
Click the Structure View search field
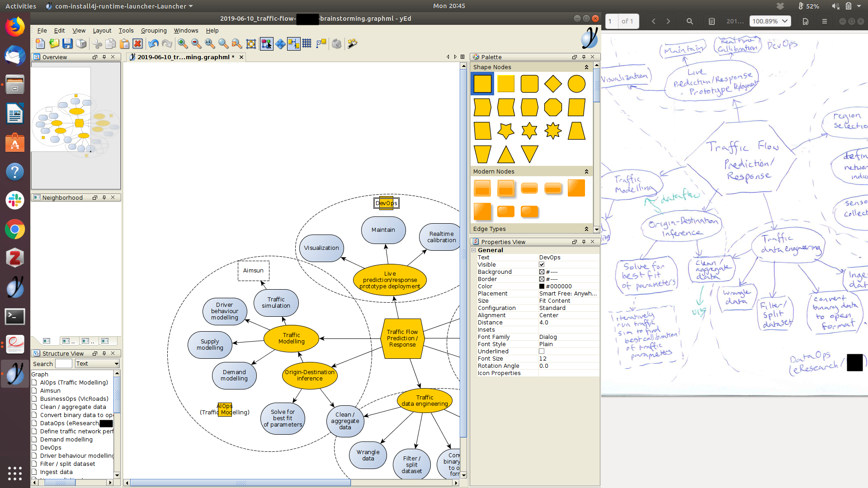point(63,364)
